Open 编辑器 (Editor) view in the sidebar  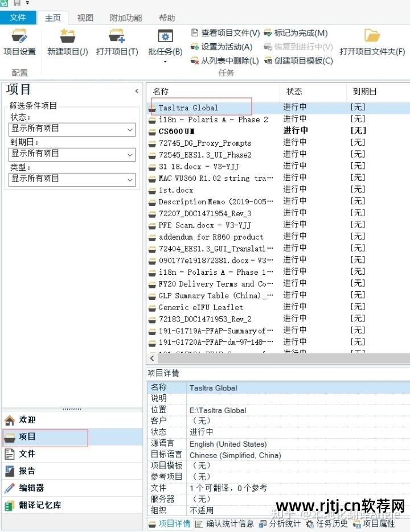(x=32, y=488)
